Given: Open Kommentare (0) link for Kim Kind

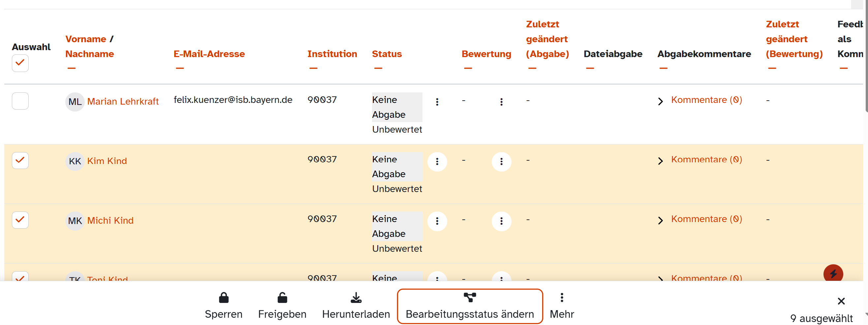Looking at the screenshot, I should (706, 159).
